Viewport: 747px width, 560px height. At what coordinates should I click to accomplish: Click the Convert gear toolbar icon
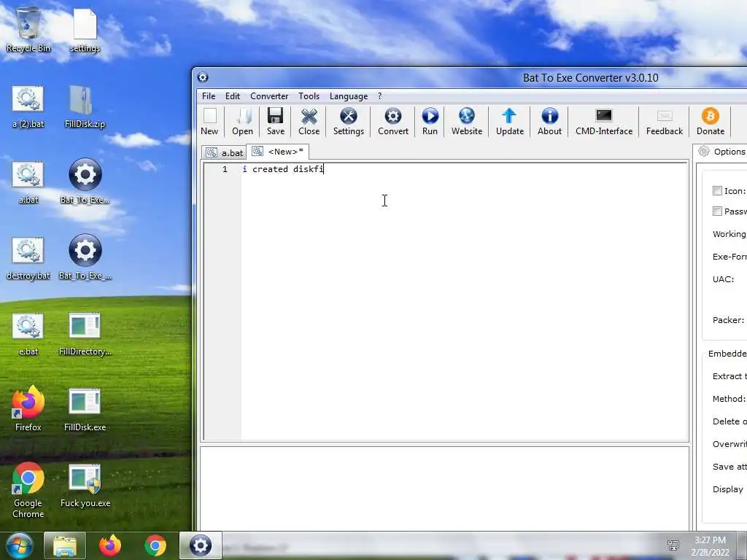pos(393,122)
